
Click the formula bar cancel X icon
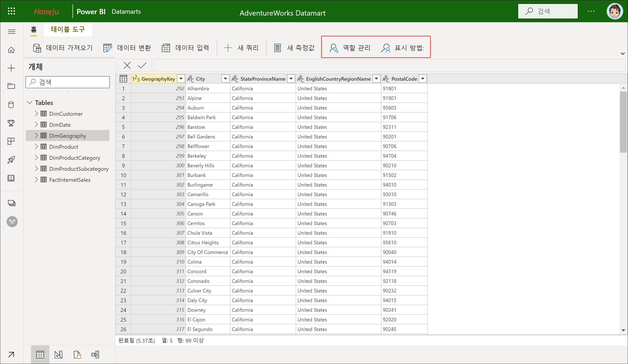(127, 66)
